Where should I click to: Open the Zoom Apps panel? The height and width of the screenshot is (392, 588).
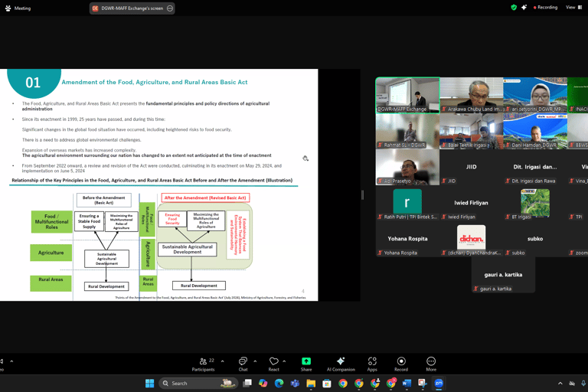tap(372, 364)
